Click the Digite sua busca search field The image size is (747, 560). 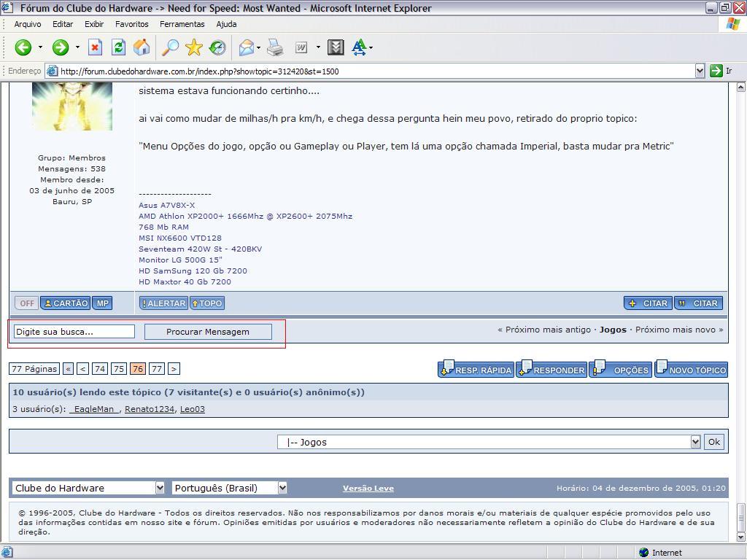(x=74, y=332)
